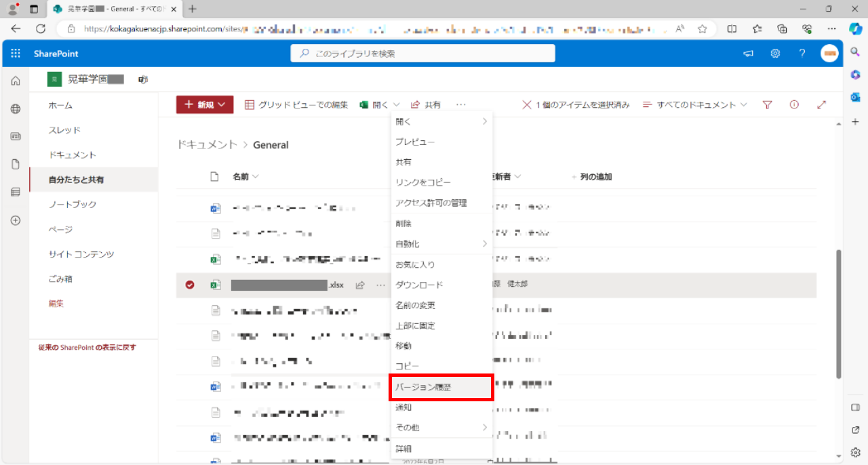This screenshot has height=465, width=868.
Task: Choose ダウンロード in the context menu
Action: [x=419, y=285]
